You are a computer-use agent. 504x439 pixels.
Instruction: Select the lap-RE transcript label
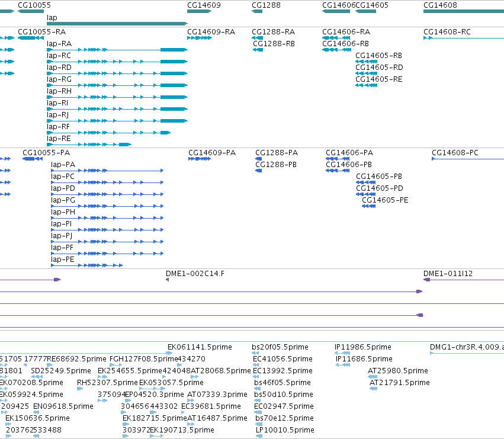[x=59, y=139]
